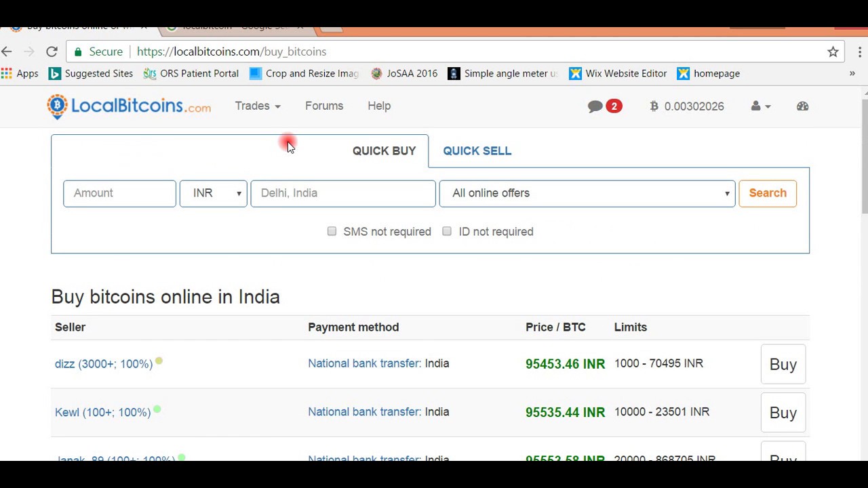
Task: Click the Limits column header
Action: 631,327
